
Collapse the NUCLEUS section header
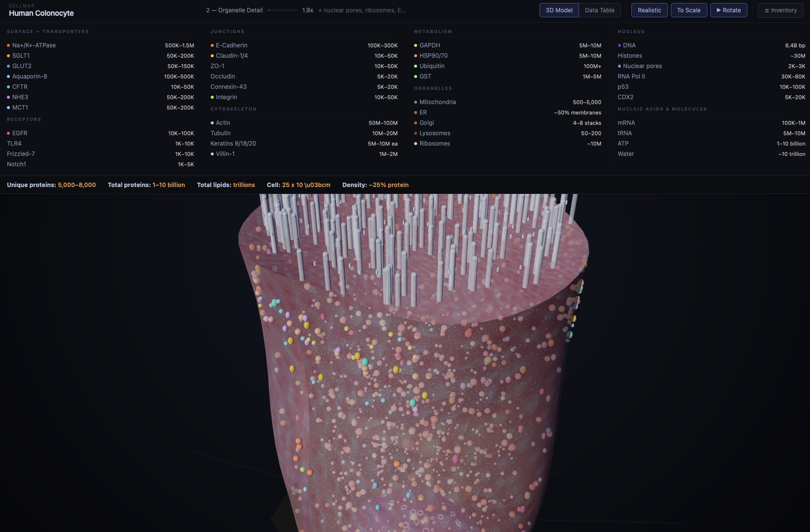[x=631, y=31]
